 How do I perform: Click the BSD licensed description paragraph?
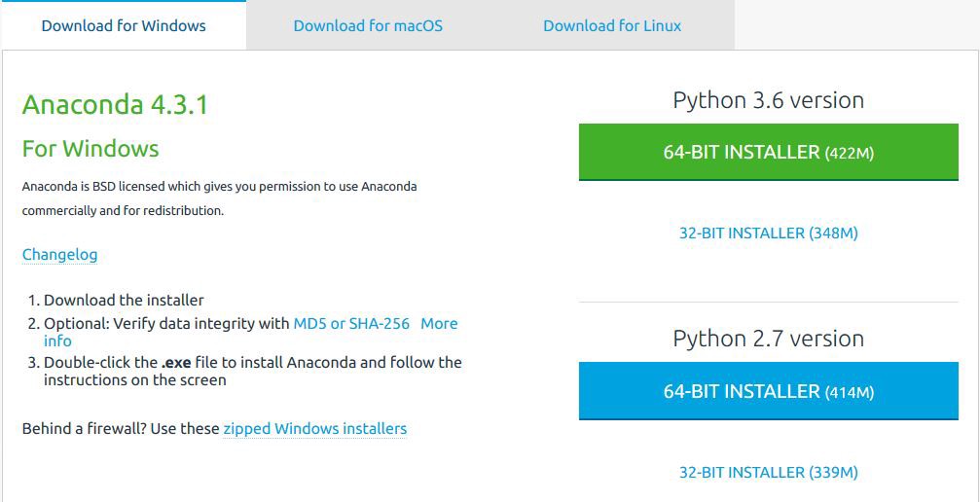coord(220,197)
